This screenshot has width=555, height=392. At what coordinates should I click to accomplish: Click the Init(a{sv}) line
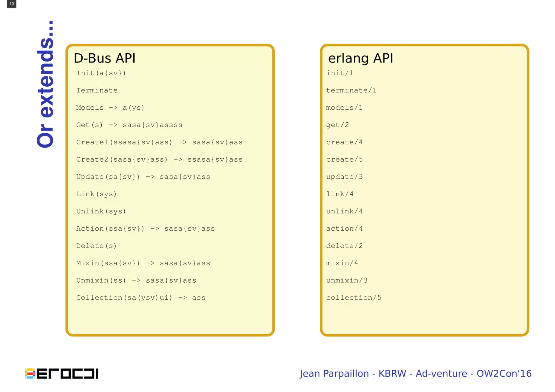(101, 73)
